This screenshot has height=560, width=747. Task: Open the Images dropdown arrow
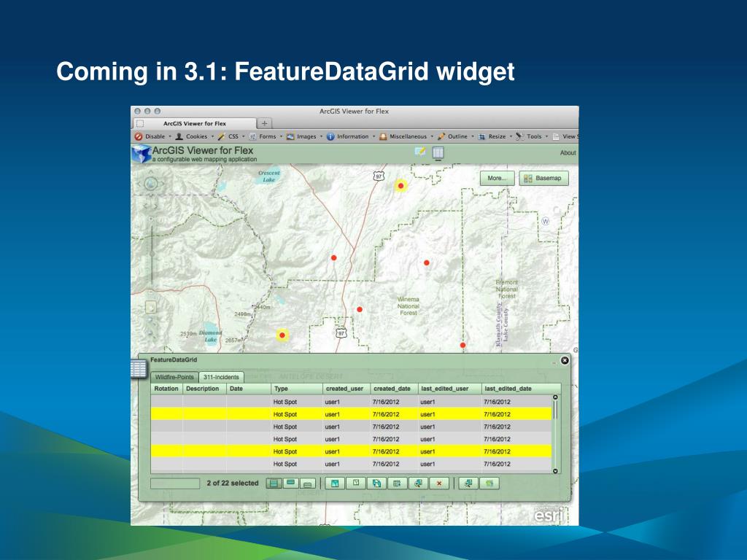(x=321, y=136)
